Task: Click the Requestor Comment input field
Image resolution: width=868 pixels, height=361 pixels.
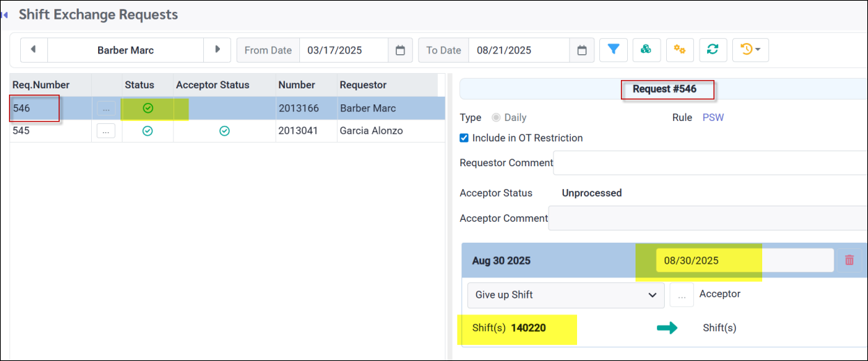Action: pos(710,163)
